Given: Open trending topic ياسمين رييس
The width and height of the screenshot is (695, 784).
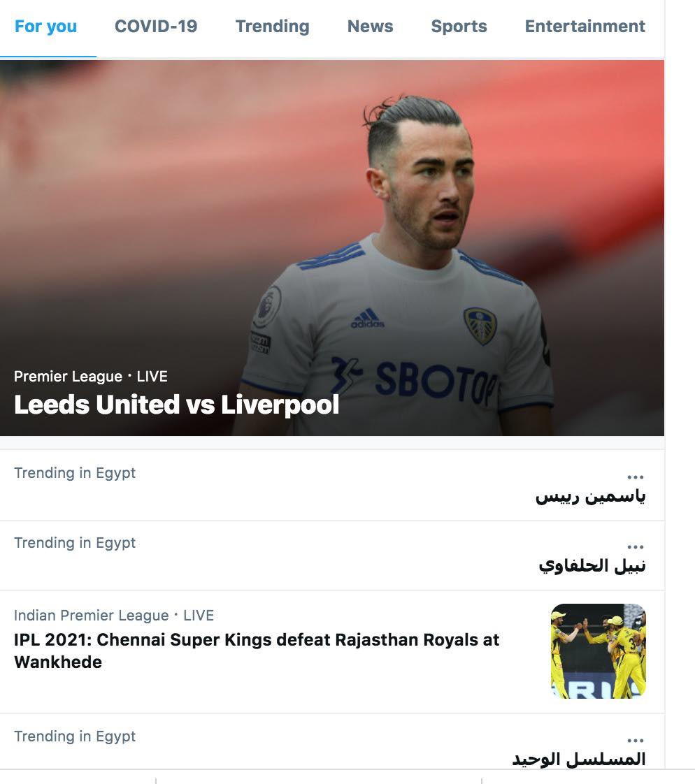Looking at the screenshot, I should coord(590,497).
